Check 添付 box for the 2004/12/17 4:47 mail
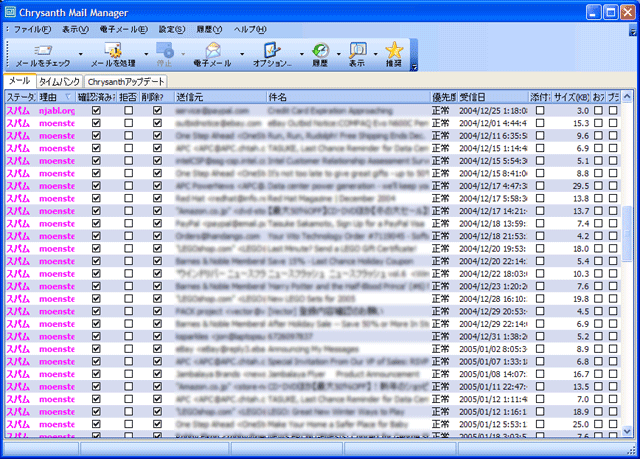 click(540, 186)
